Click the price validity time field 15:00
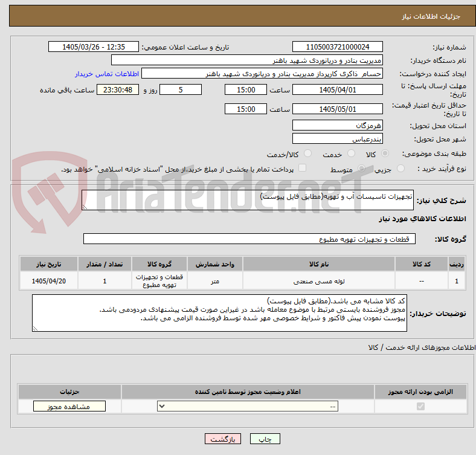 (x=246, y=109)
